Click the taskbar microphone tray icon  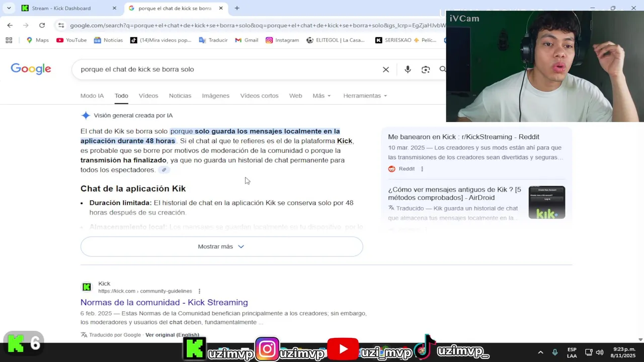coord(555,352)
